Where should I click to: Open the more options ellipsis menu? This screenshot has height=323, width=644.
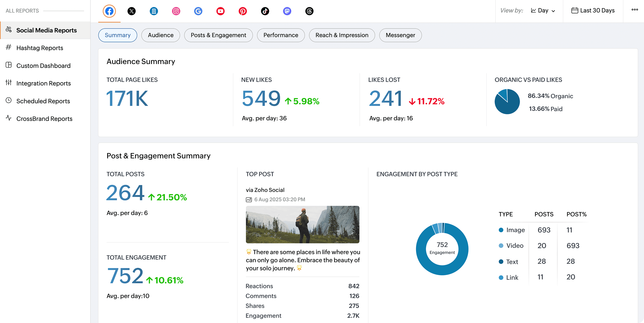click(634, 10)
